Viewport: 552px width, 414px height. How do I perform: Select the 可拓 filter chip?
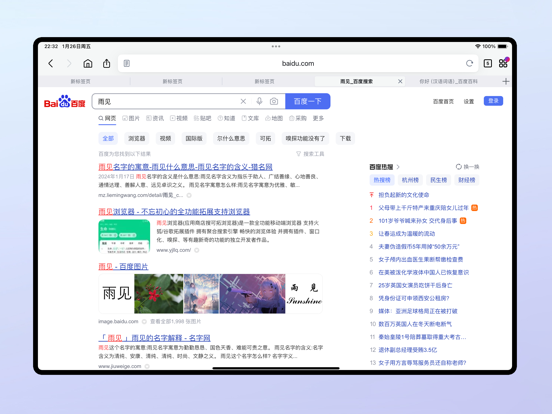click(x=265, y=138)
